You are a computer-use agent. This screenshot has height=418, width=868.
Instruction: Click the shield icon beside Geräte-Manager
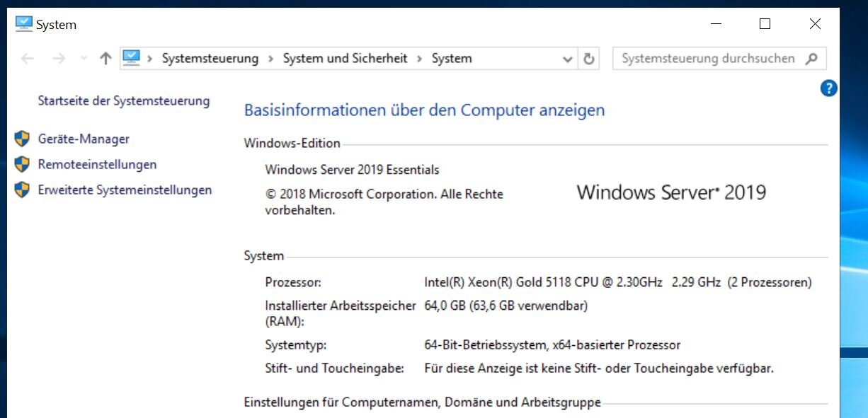tap(23, 139)
